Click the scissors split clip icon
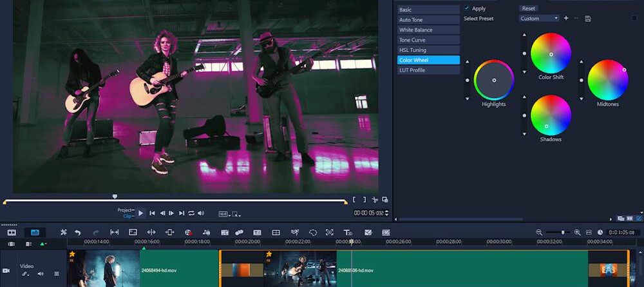 click(375, 200)
